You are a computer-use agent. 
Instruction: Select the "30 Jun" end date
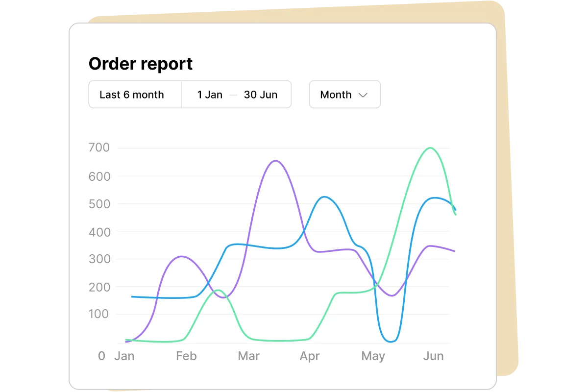[261, 95]
